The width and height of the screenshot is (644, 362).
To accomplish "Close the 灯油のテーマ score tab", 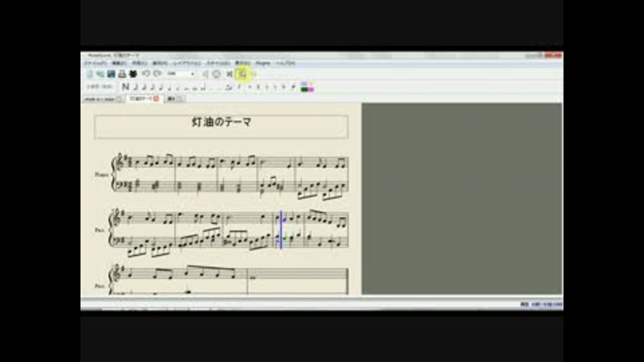I will 156,99.
